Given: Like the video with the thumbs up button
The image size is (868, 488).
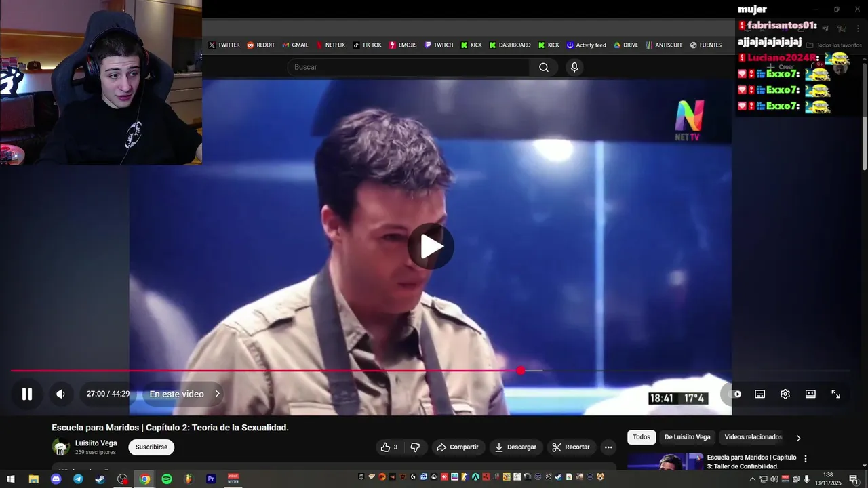Looking at the screenshot, I should click(x=389, y=447).
